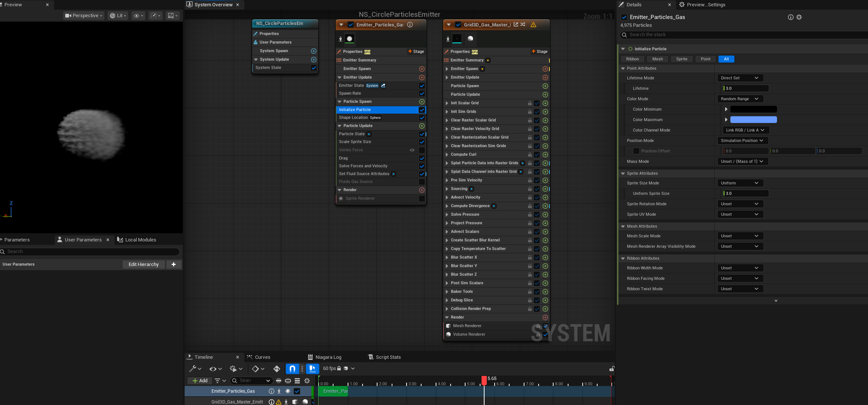
Task: Disable the Drag module checkbox
Action: pos(422,158)
